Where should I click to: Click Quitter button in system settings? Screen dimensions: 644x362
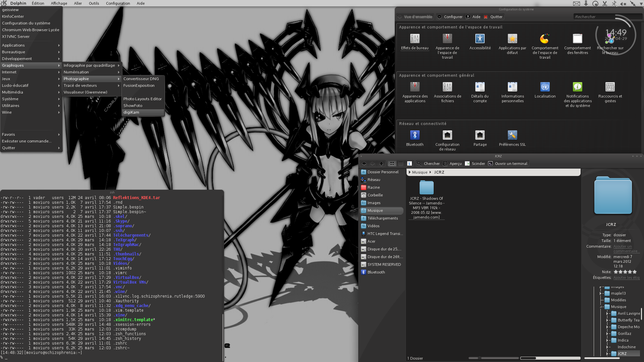pyautogui.click(x=493, y=17)
